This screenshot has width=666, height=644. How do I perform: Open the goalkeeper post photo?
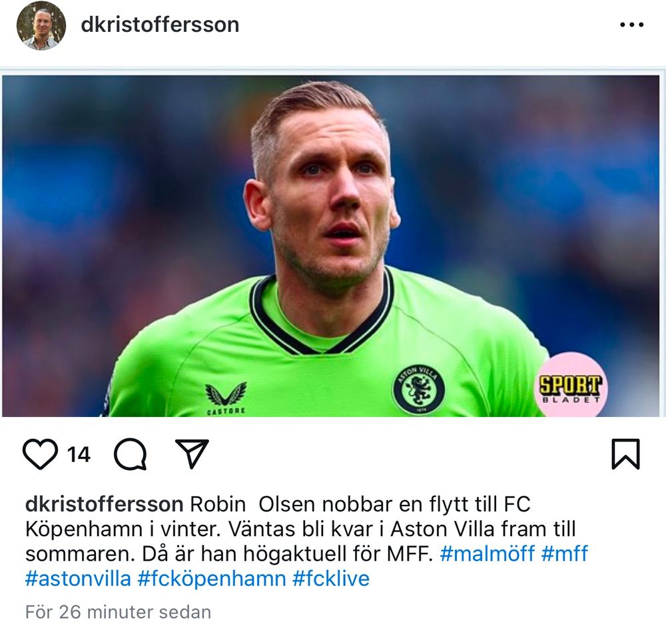pyautogui.click(x=330, y=246)
